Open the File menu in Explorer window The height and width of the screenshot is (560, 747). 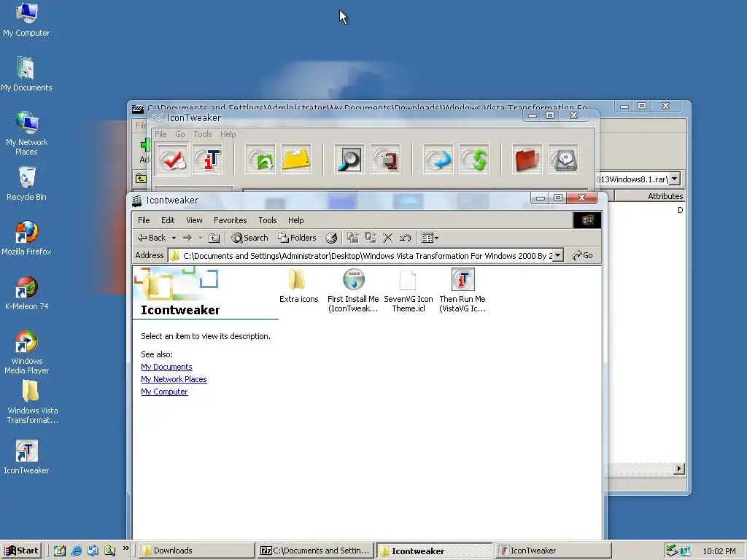coord(144,220)
